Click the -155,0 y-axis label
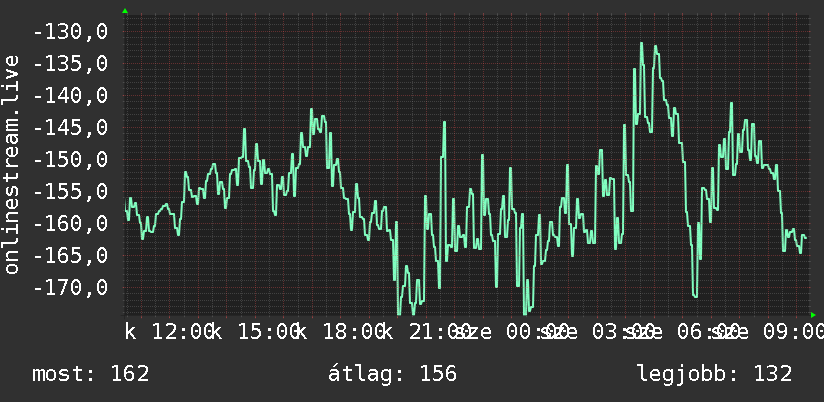 tap(70, 192)
